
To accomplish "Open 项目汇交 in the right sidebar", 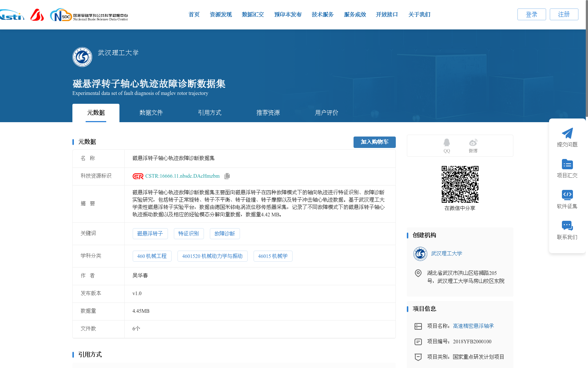I will coord(567,169).
